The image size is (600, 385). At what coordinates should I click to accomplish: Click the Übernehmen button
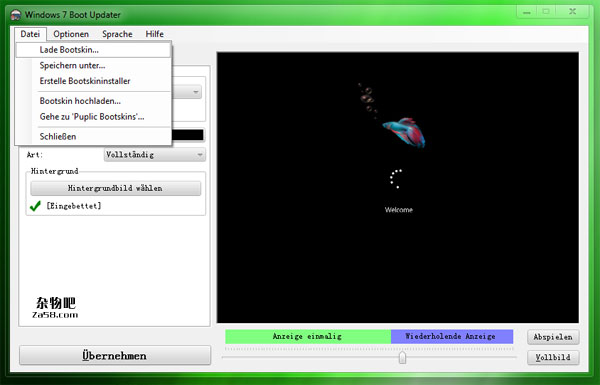click(x=115, y=356)
